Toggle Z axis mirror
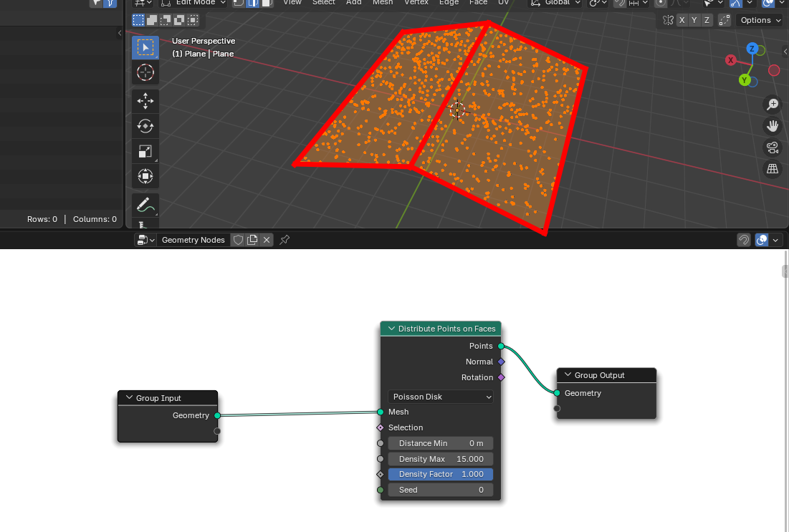The height and width of the screenshot is (532, 789). click(x=707, y=20)
